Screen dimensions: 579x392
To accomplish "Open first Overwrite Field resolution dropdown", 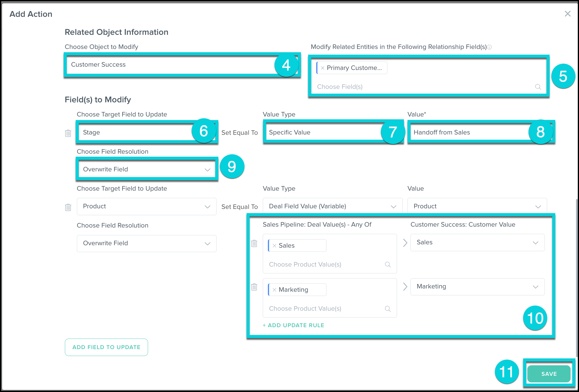I will pyautogui.click(x=147, y=169).
